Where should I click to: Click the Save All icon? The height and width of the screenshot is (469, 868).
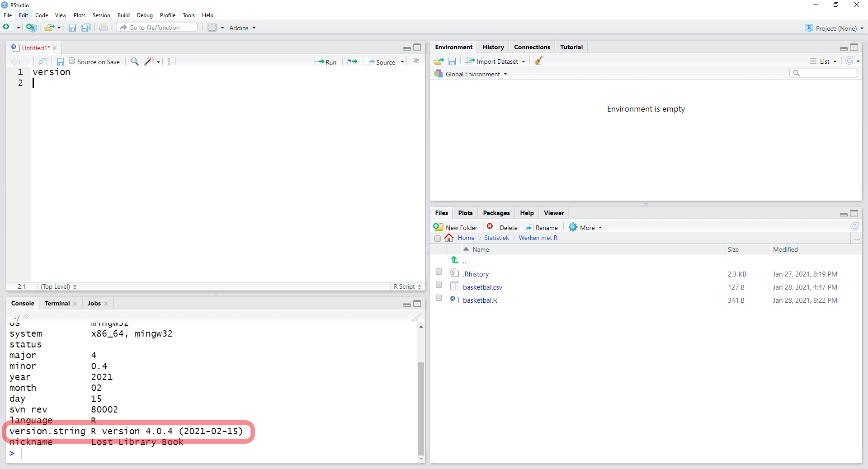click(x=86, y=28)
